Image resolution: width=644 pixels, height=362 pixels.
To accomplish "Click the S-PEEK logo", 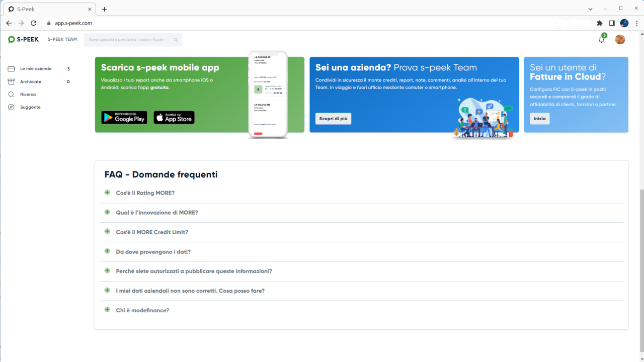I will 23,39.
